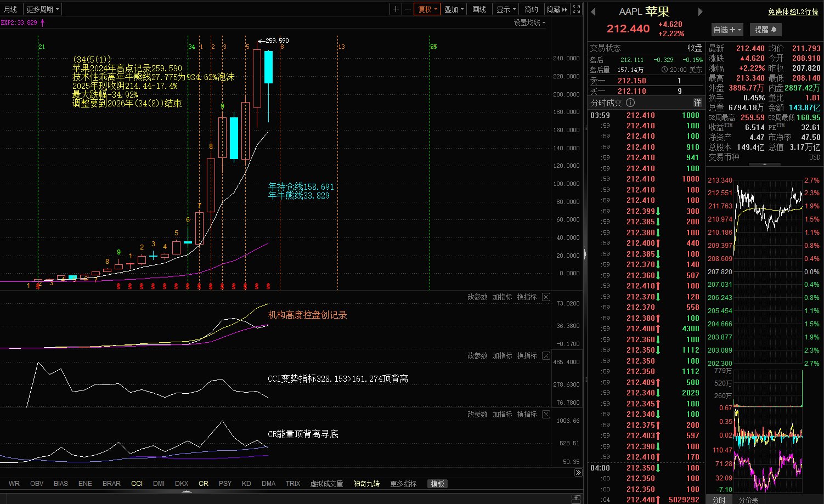Click 加指标 in the CCI panel

[502, 355]
